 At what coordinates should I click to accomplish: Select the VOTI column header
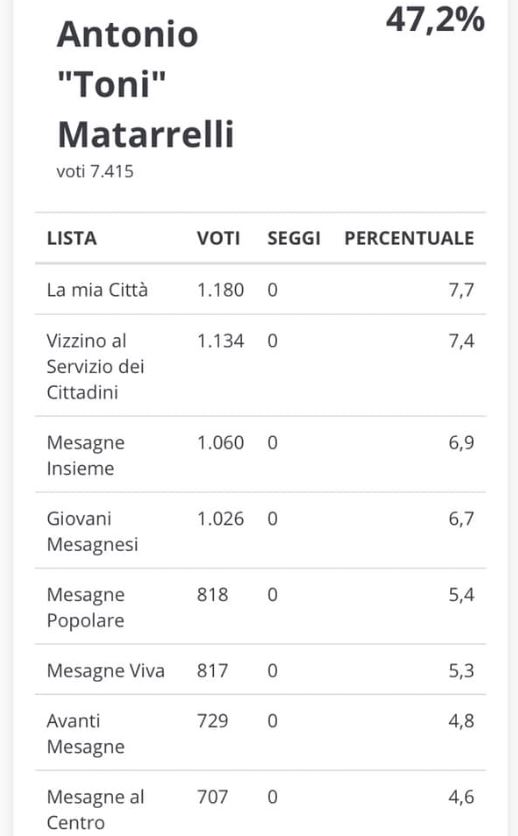(218, 238)
